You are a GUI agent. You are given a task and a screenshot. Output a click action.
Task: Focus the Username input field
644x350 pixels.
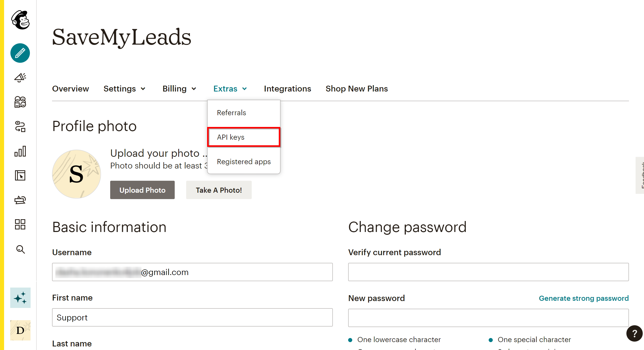(192, 272)
